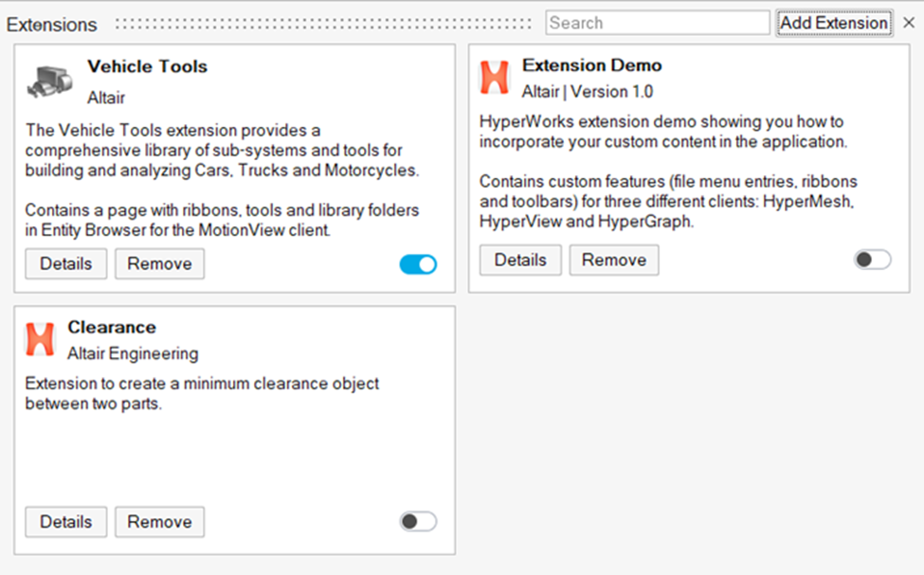Viewport: 924px width, 575px height.
Task: Enable the Extension Demo toggle switch
Action: 873,260
